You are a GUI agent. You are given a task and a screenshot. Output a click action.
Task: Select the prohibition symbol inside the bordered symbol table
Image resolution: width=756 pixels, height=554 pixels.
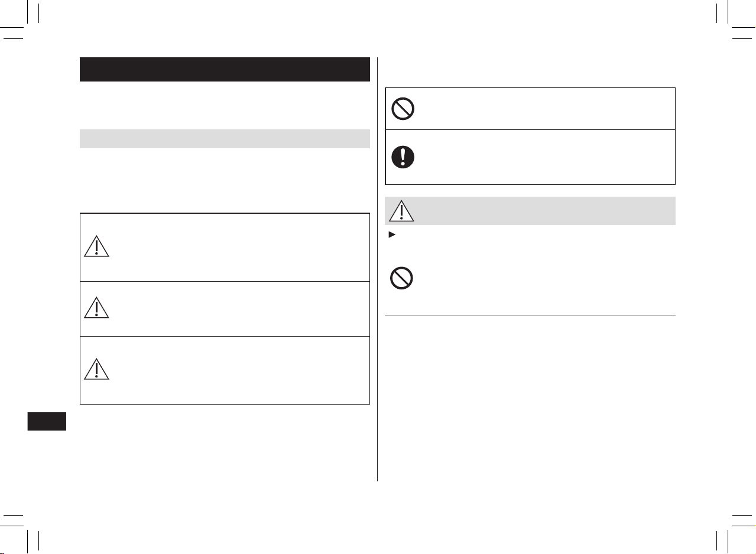[x=403, y=109]
